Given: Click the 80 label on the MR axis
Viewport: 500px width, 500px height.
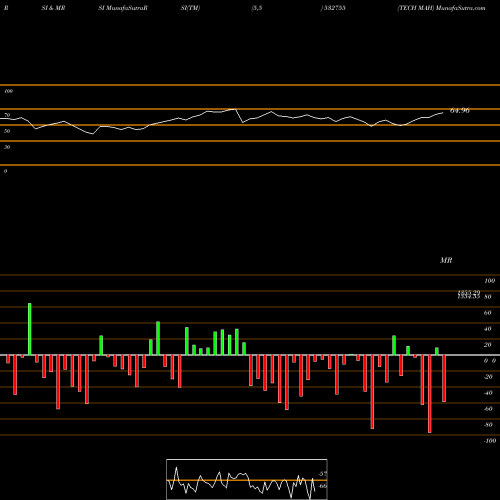Looking at the screenshot, I should [488, 297].
